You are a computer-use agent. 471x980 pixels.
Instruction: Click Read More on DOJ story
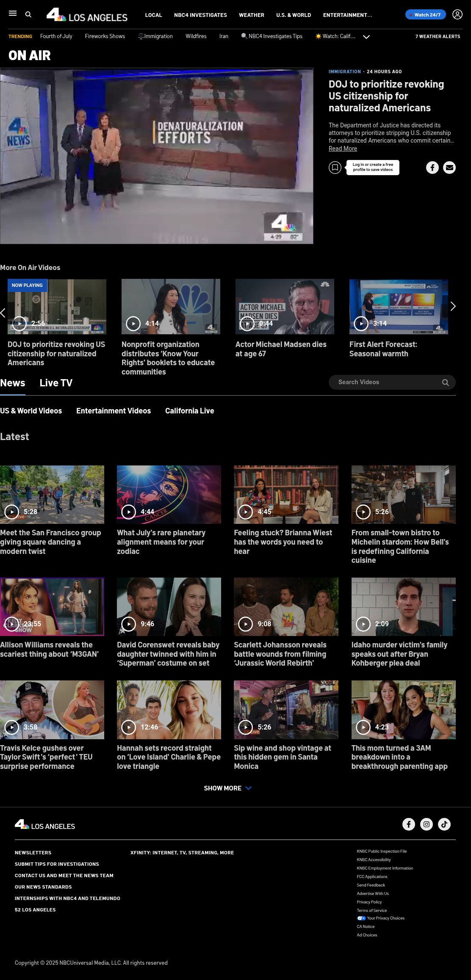tap(343, 149)
